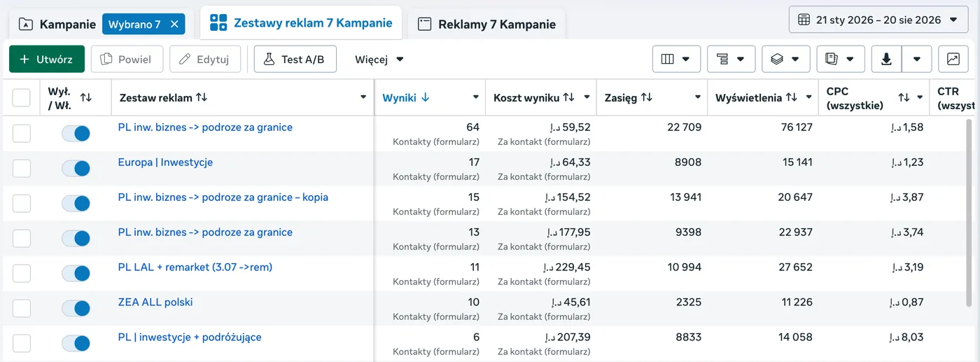Turn off ZEA ALL polski switch

[76, 308]
